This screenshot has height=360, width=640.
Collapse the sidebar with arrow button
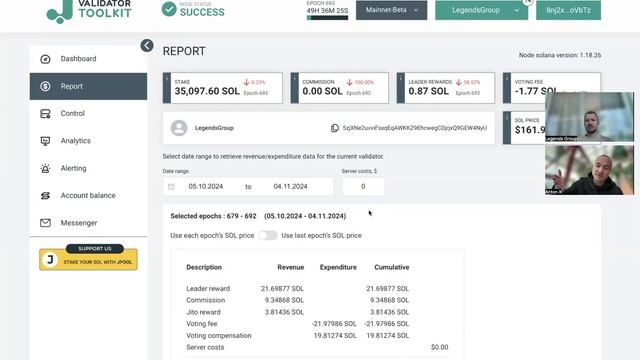coord(147,45)
